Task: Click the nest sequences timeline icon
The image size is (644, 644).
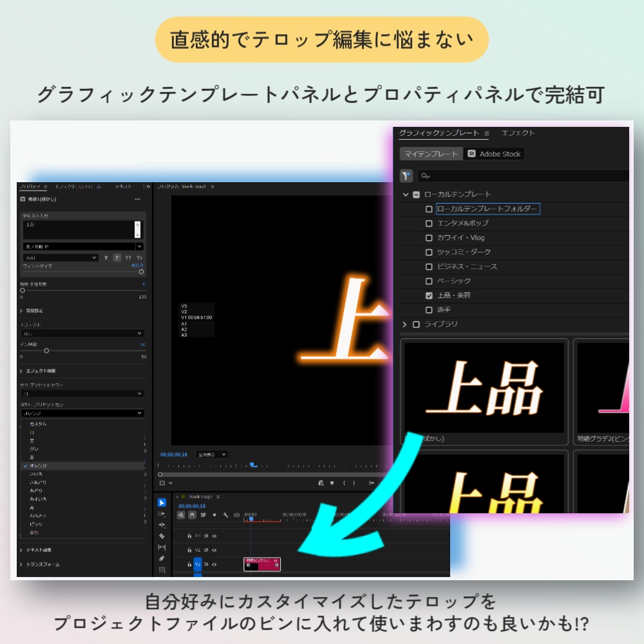Action: click(x=181, y=515)
